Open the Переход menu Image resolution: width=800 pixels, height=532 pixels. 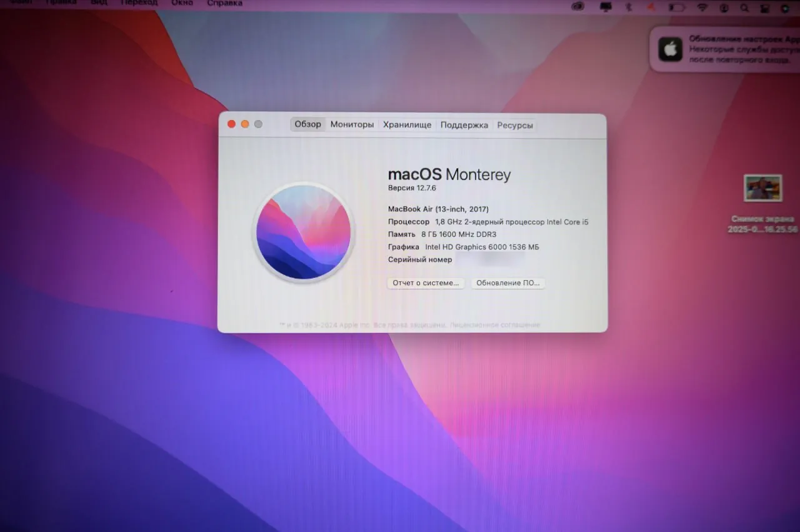pos(139,3)
